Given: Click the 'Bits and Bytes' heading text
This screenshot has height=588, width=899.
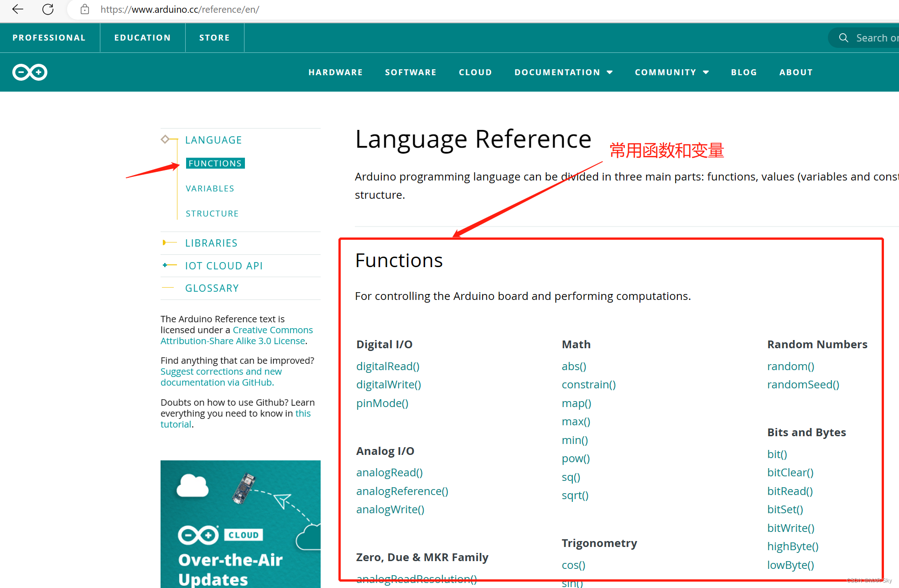Looking at the screenshot, I should click(806, 433).
